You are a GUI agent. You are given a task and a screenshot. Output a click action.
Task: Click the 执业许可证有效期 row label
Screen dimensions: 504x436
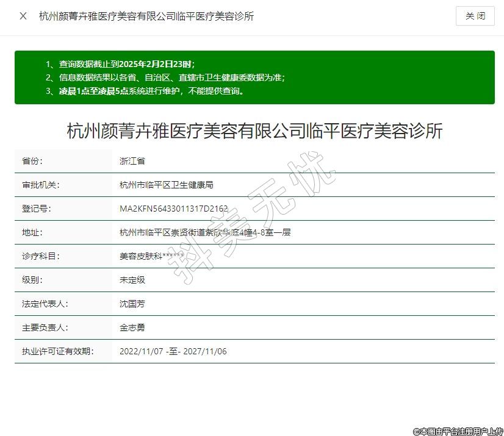click(57, 351)
